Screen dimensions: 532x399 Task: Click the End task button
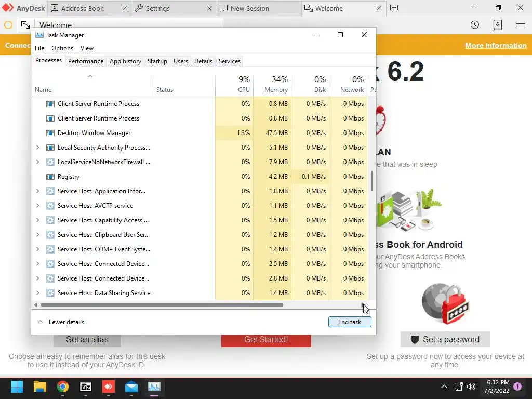click(x=350, y=322)
